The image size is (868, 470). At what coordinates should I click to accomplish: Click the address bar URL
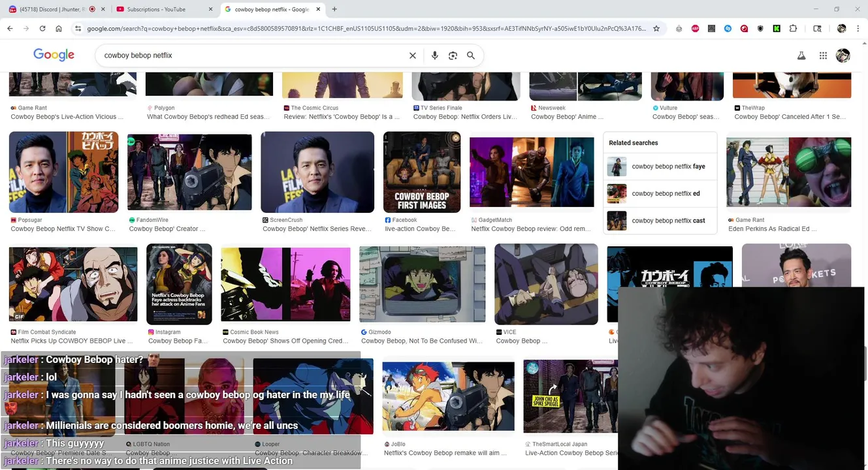(366, 29)
